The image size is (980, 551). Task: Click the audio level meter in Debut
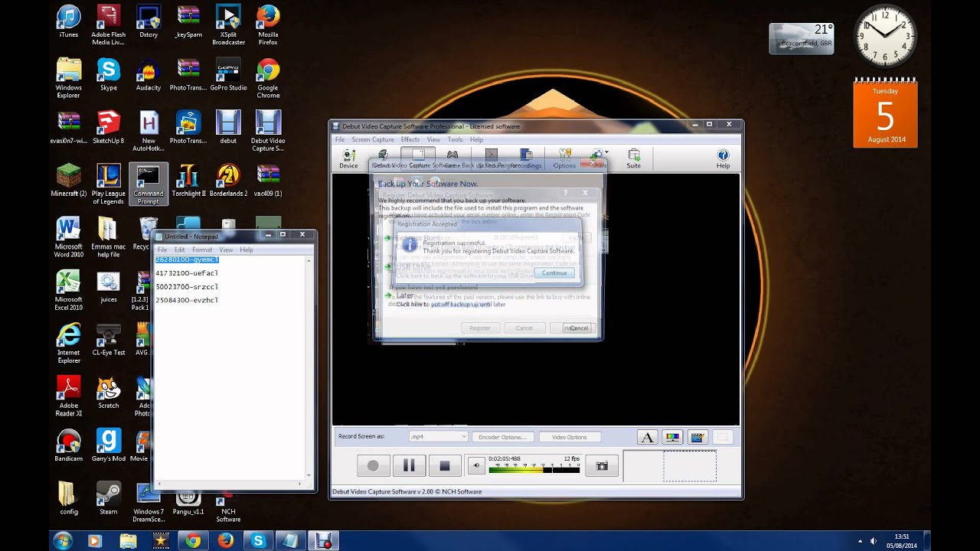pyautogui.click(x=534, y=469)
